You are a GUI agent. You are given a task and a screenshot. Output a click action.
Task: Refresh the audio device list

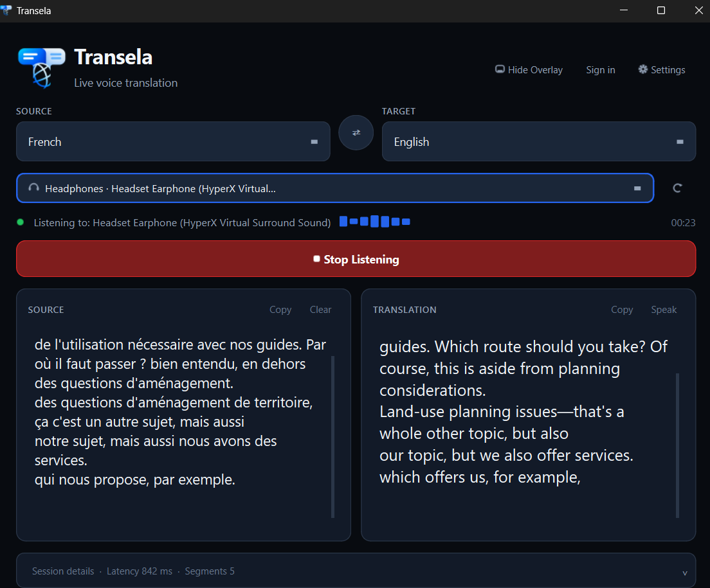pos(677,188)
